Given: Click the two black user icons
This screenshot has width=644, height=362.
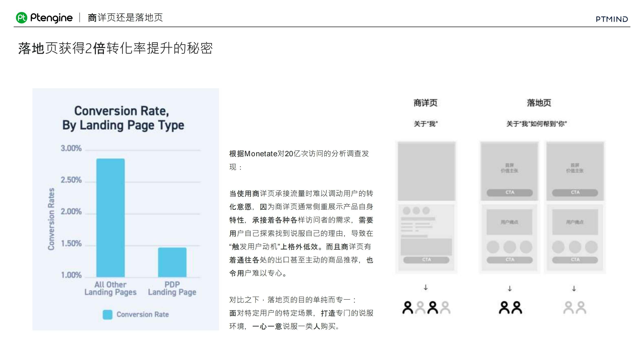Looking at the screenshot, I should point(510,308).
